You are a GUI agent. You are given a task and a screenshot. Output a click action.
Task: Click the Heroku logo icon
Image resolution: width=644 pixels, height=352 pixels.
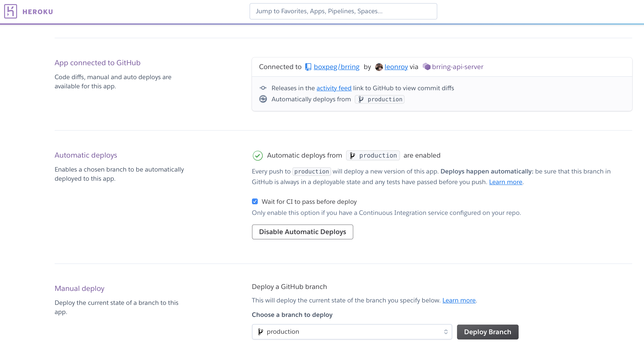[x=11, y=11]
